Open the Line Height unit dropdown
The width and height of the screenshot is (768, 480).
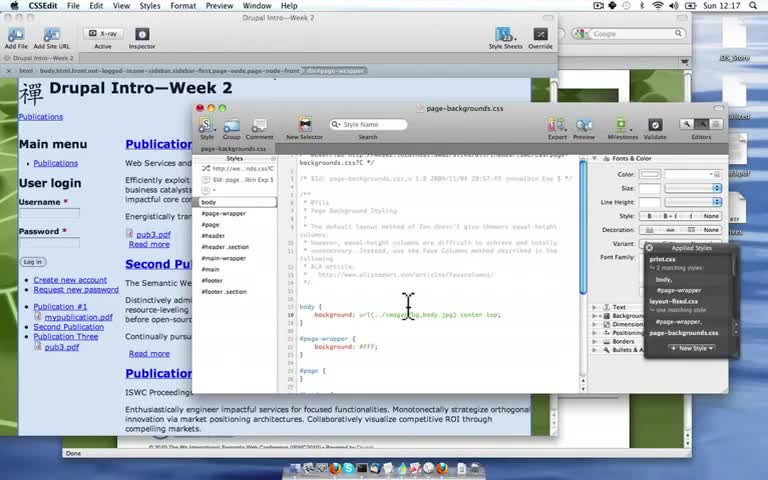pyautogui.click(x=693, y=202)
